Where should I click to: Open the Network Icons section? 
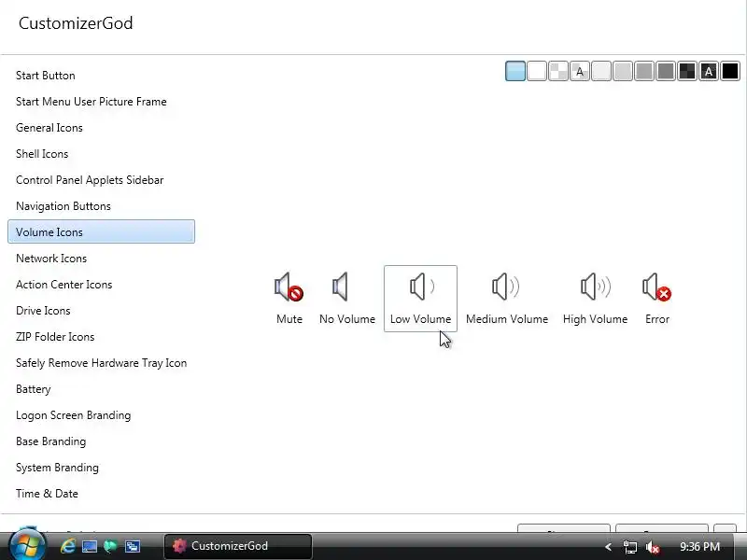tap(51, 259)
